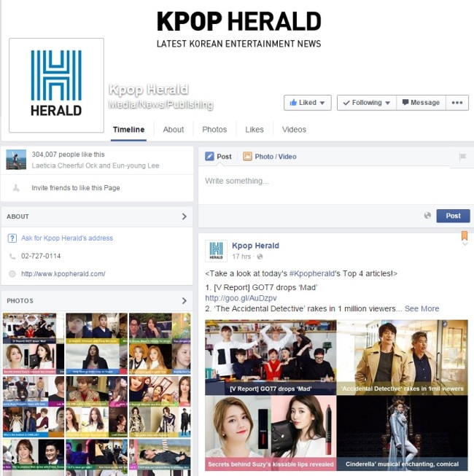
Task: Click the 304,007 people like this text
Action: [x=68, y=155]
